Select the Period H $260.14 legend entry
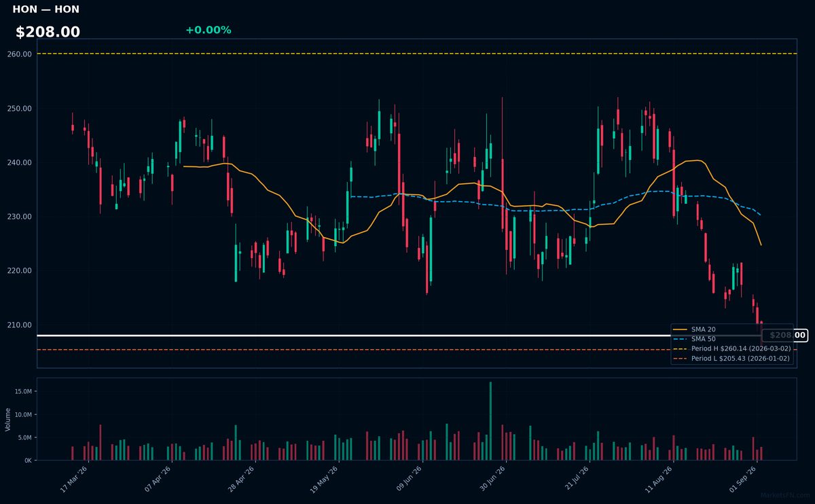Viewport: 815px width, 504px height. pos(732,348)
